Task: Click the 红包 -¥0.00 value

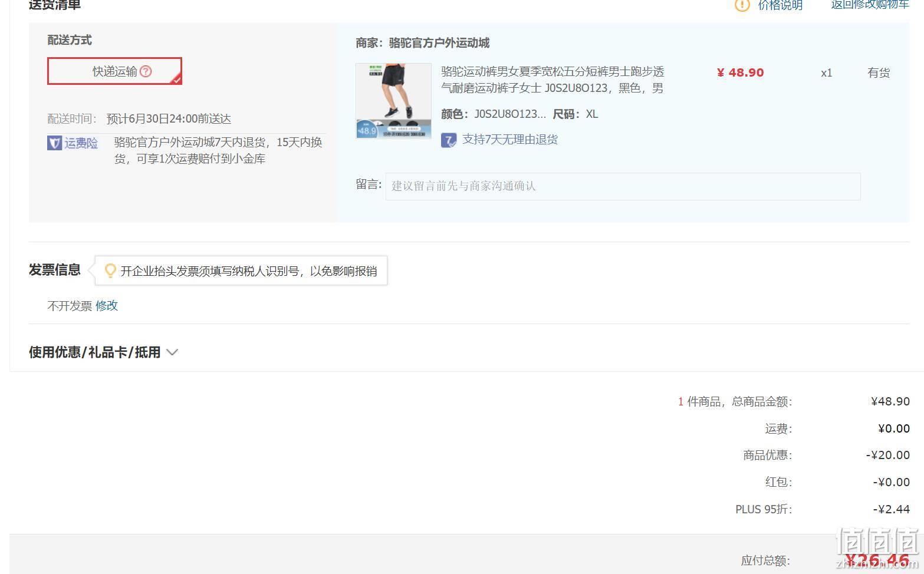Action: tap(892, 482)
